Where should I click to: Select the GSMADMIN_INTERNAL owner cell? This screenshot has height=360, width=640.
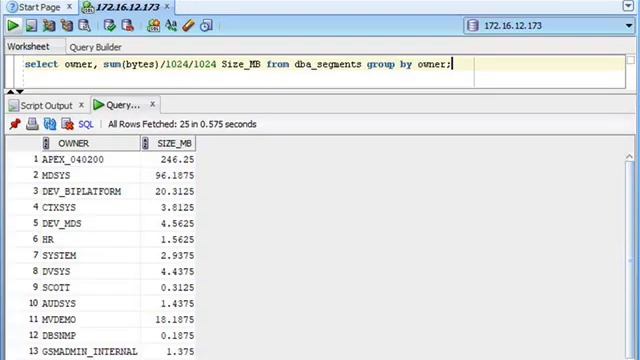[x=90, y=351]
